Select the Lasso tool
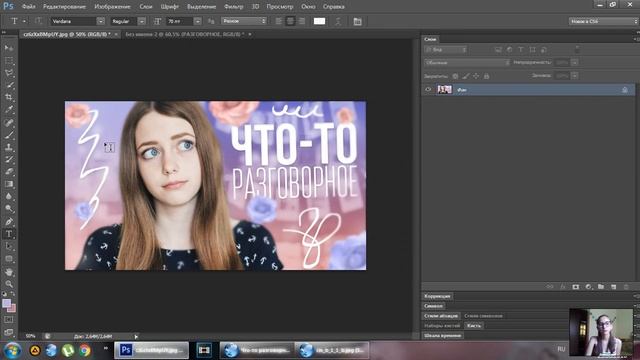640x360 pixels. [9, 73]
